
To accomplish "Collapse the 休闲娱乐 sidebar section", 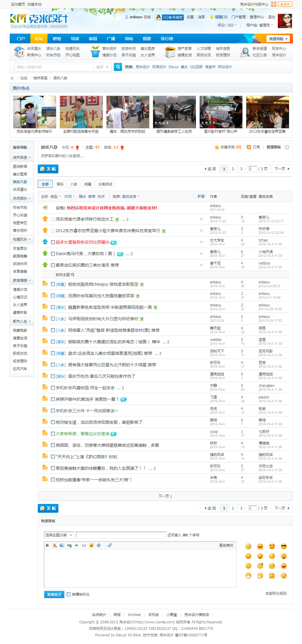I will pos(29,198).
